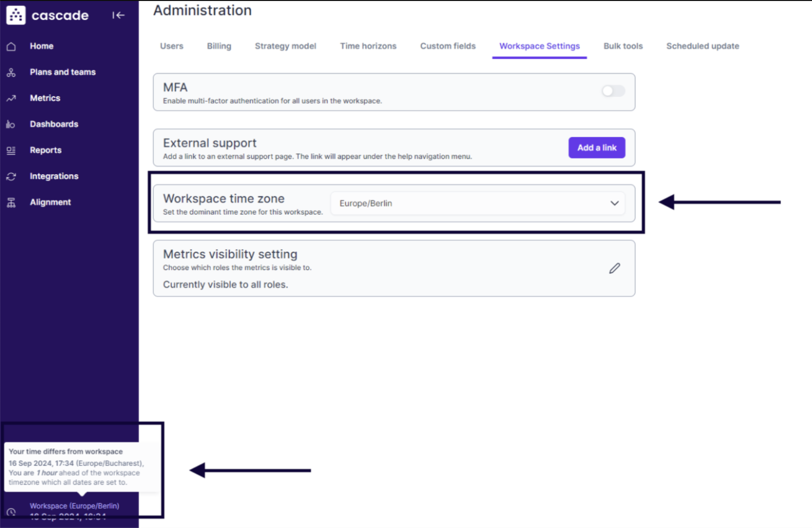This screenshot has width=812, height=528.
Task: Click the Dashboards chart icon
Action: click(11, 124)
